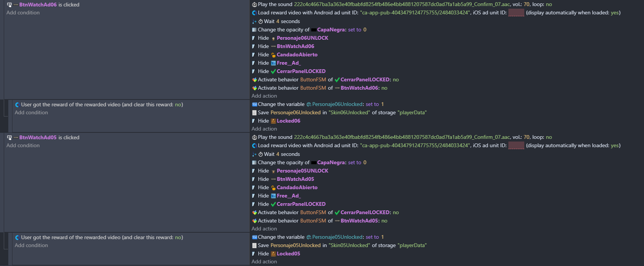Select the Locked06 object icon
This screenshot has width=644, height=266.
point(273,121)
